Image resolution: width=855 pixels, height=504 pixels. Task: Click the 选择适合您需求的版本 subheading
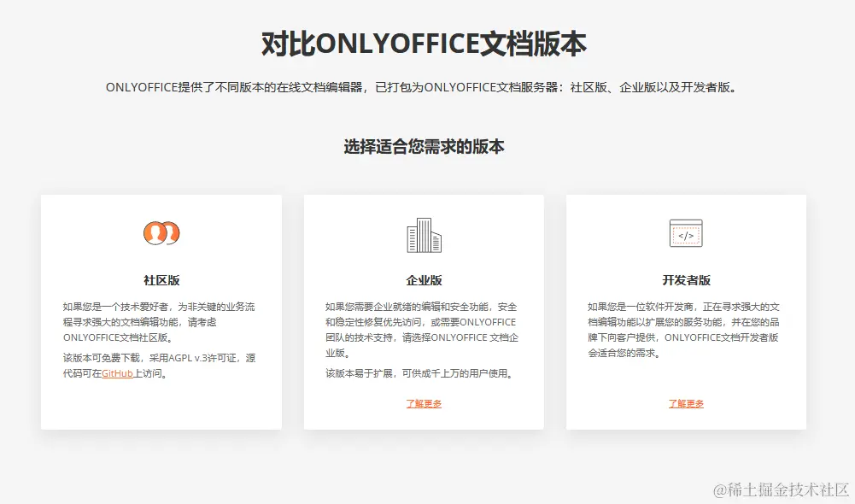coord(424,147)
